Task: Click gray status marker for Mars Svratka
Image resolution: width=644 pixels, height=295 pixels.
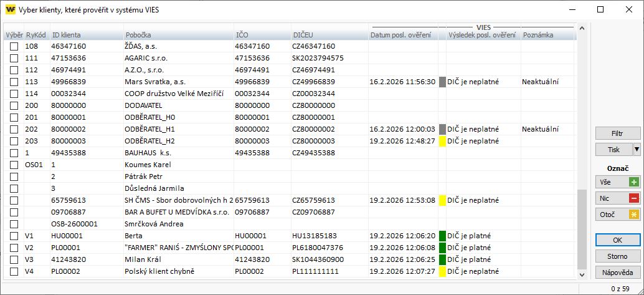Action: pos(442,82)
